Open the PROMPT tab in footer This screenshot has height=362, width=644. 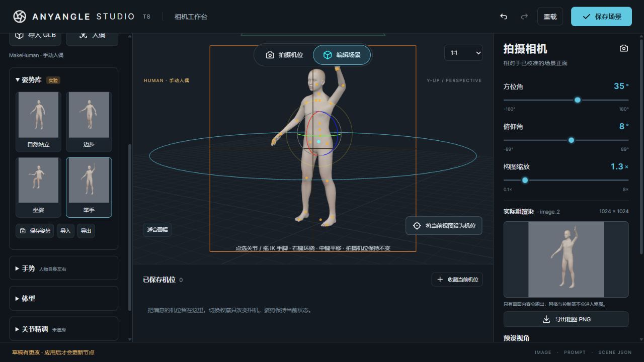click(575, 352)
